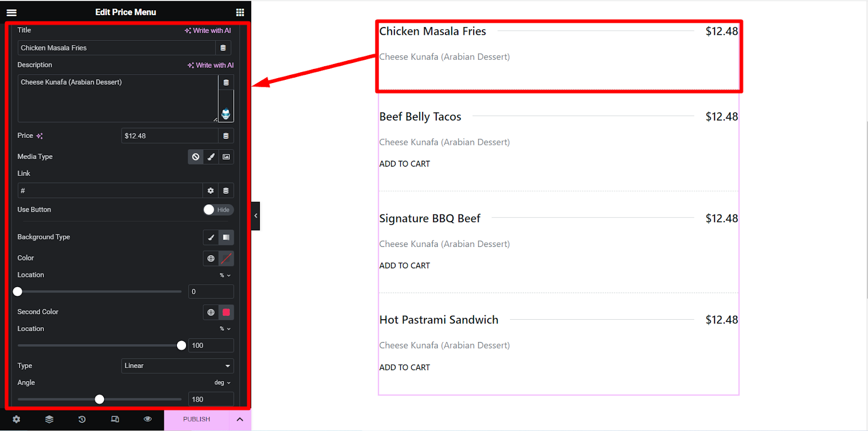Click Second Color red swatch
The image size is (868, 431).
coord(226,312)
